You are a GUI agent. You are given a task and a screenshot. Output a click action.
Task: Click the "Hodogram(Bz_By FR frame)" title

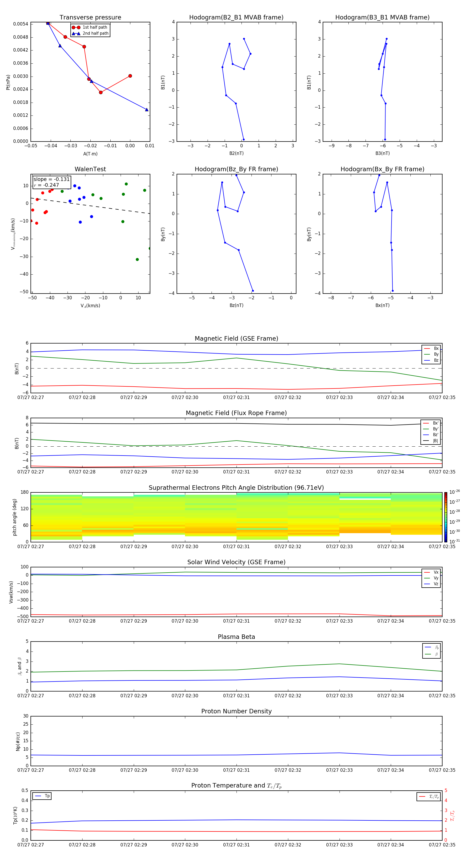tap(236, 169)
